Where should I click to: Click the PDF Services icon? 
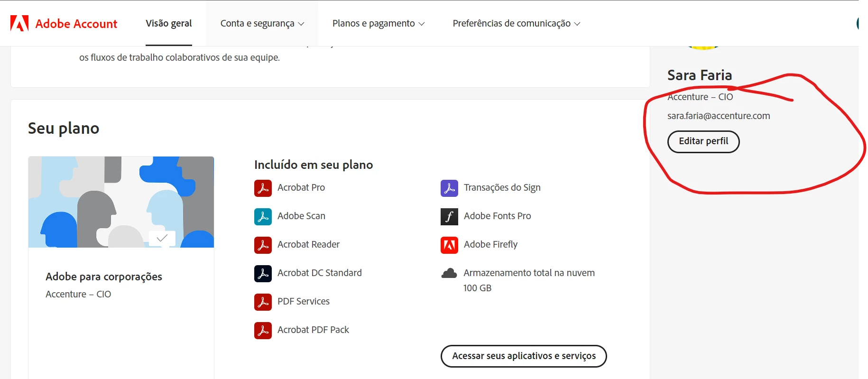pos(263,302)
